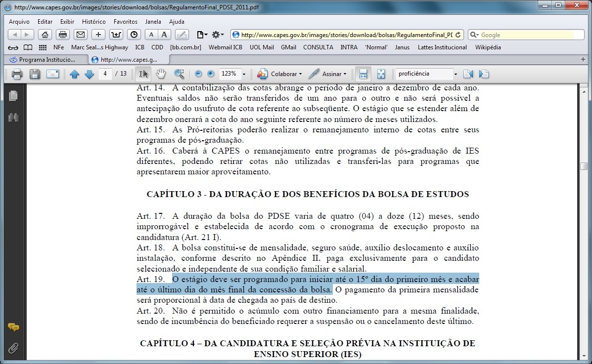Switch to Programa Institucio... tab
This screenshot has width=592, height=364.
(x=46, y=60)
